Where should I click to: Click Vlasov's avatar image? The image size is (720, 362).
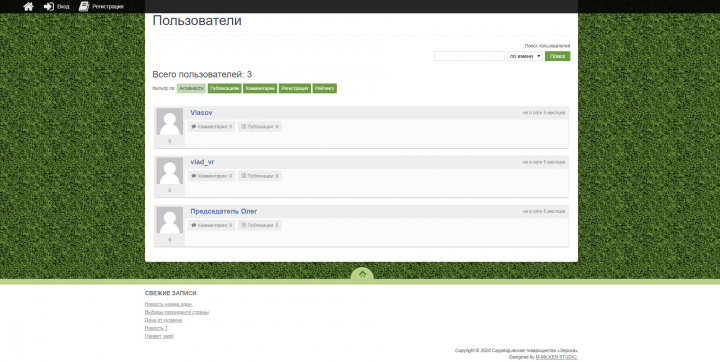(169, 122)
